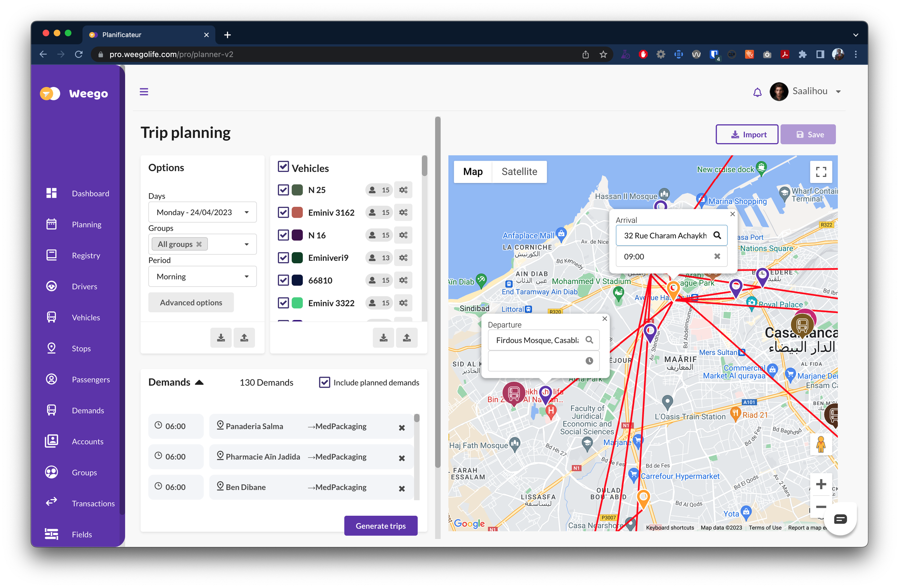Open the chat support bubble icon
899x588 pixels.
[840, 519]
